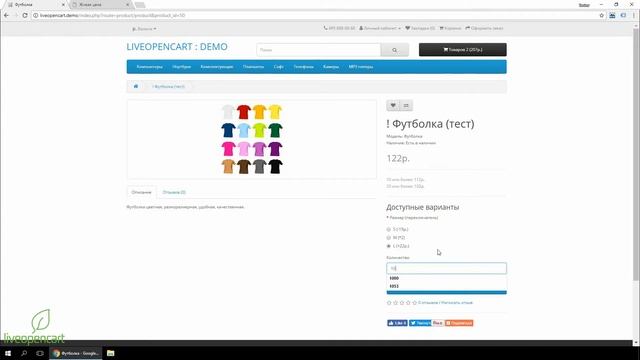Close the Футболка browser tab

[x=63, y=4]
